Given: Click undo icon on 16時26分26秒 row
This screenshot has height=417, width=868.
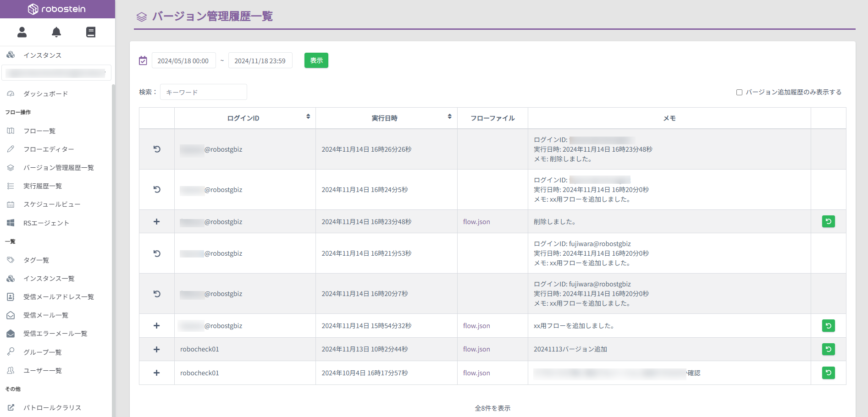Looking at the screenshot, I should click(157, 149).
